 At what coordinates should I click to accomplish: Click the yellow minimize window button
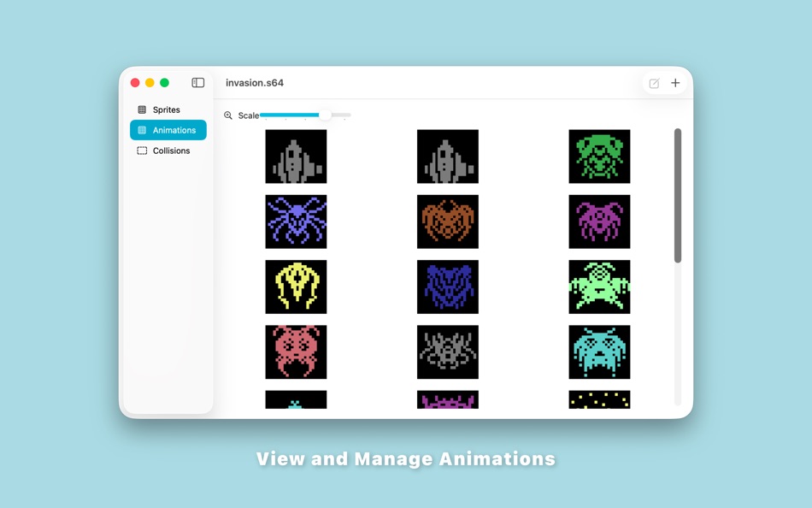pyautogui.click(x=150, y=83)
